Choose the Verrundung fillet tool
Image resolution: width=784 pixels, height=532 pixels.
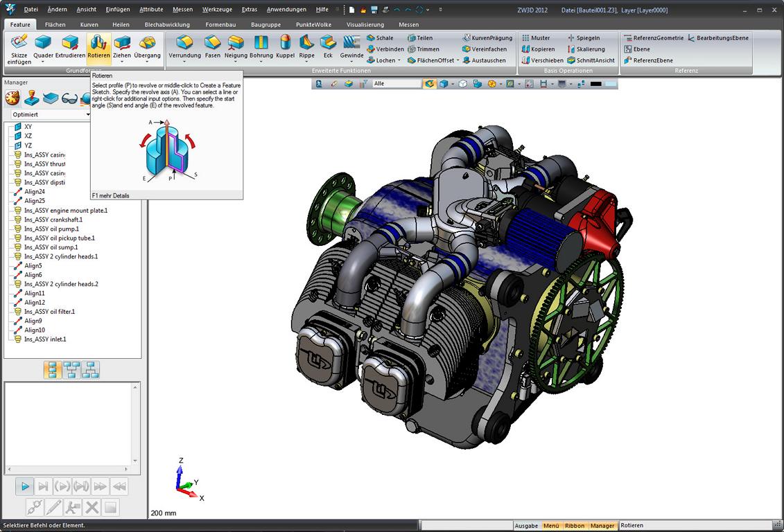point(184,47)
